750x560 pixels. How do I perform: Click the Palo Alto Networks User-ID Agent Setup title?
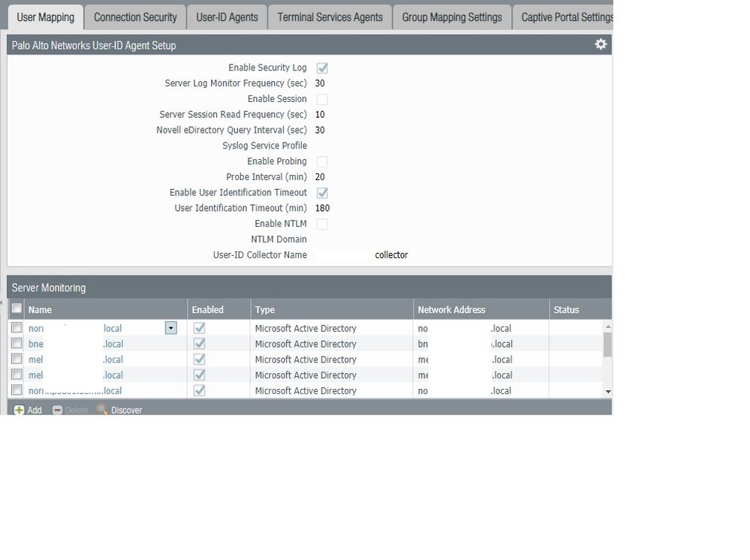94,46
